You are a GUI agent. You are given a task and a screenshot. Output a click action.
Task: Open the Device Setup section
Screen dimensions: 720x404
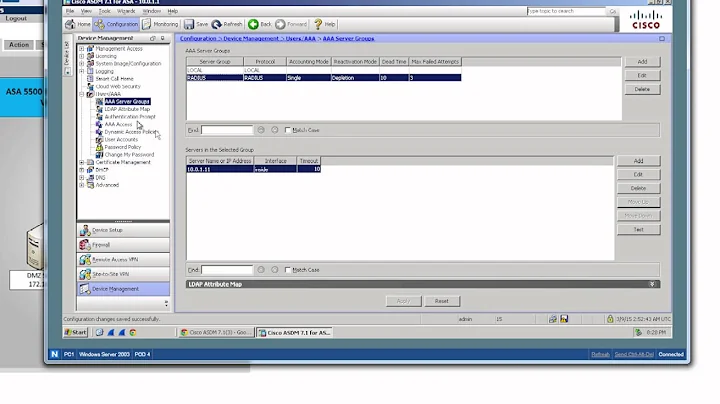123,230
